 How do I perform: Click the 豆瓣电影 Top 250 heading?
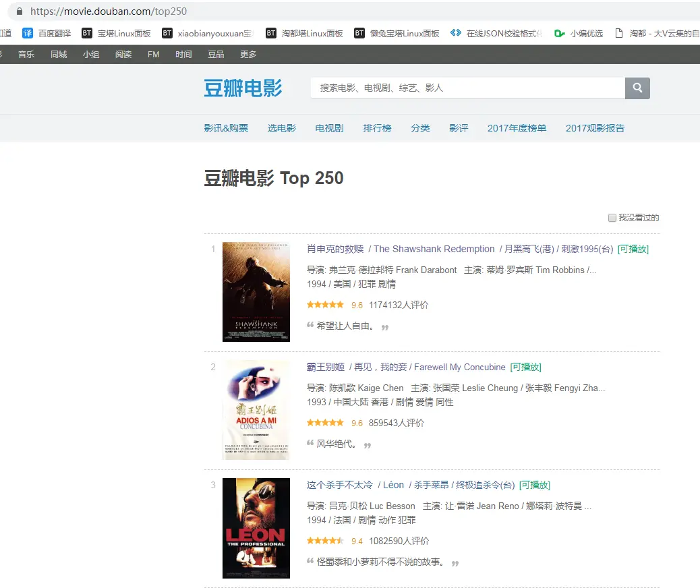tap(274, 178)
